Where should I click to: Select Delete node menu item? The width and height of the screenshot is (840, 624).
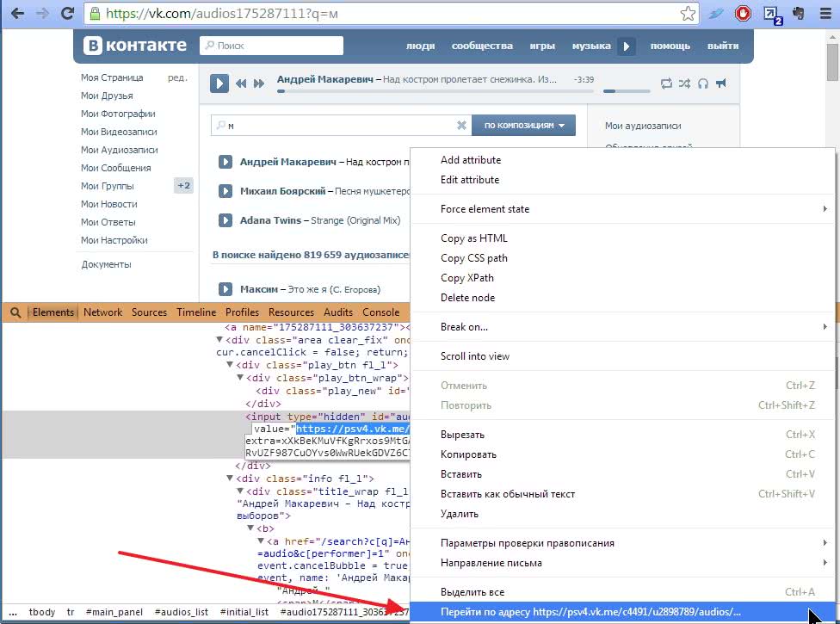tap(622, 298)
